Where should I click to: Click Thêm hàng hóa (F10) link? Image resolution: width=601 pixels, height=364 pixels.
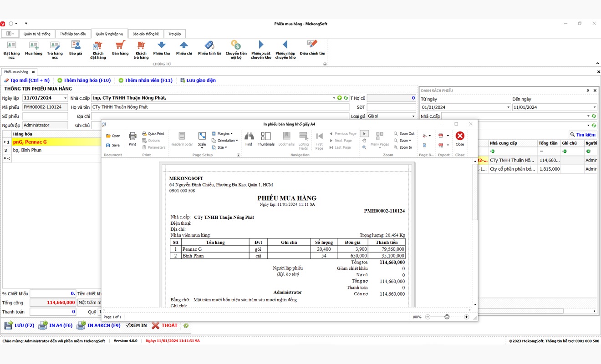click(x=84, y=81)
